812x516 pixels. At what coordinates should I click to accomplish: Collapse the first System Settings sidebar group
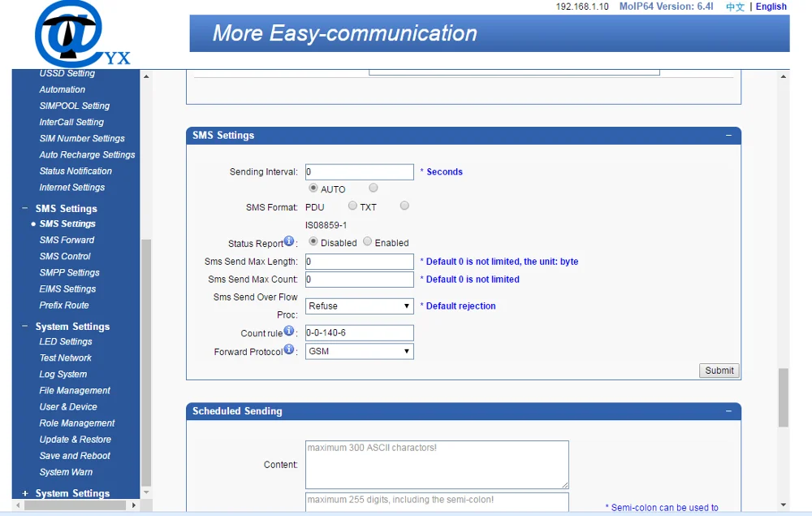[x=24, y=327]
